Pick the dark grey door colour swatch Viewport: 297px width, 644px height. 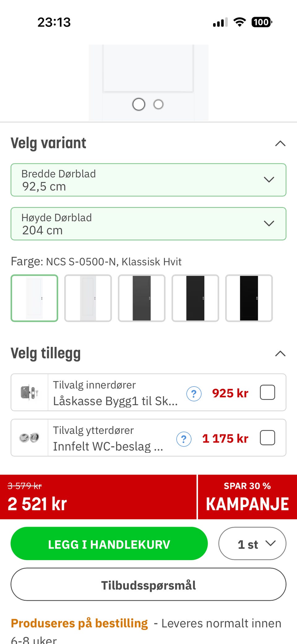coord(141,298)
